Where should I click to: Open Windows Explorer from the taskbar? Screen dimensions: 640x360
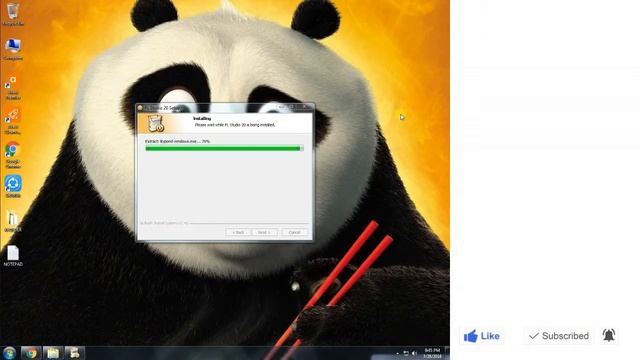(53, 353)
